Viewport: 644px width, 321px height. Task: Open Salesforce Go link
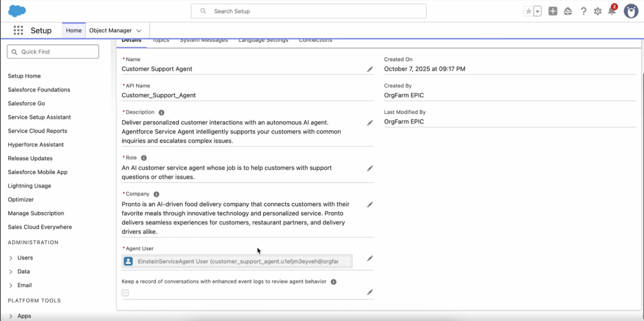[x=26, y=103]
